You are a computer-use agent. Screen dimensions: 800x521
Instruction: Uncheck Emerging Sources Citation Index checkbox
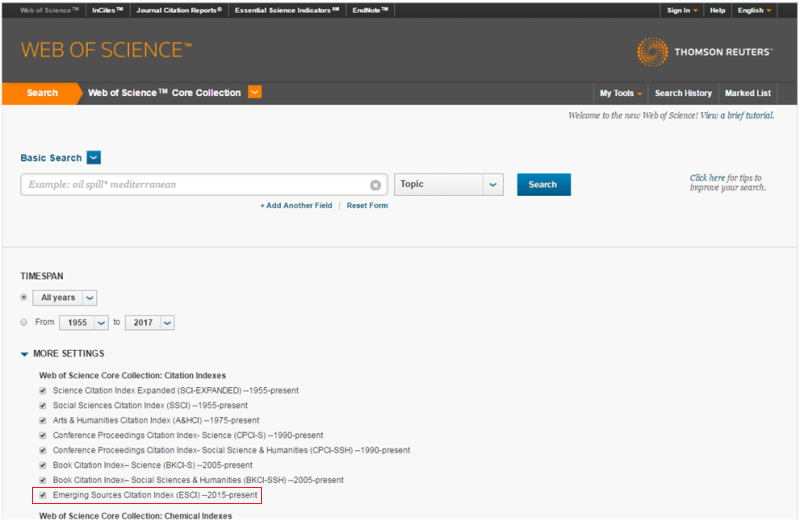[43, 495]
